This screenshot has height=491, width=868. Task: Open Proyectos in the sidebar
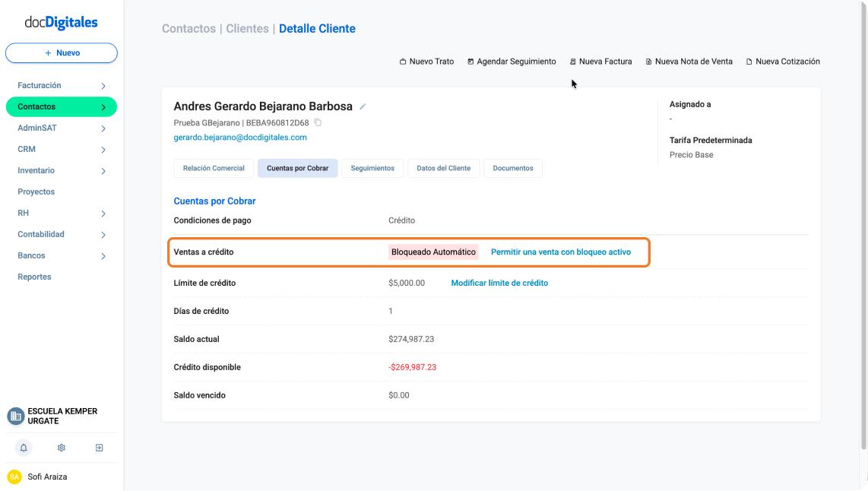tap(36, 192)
